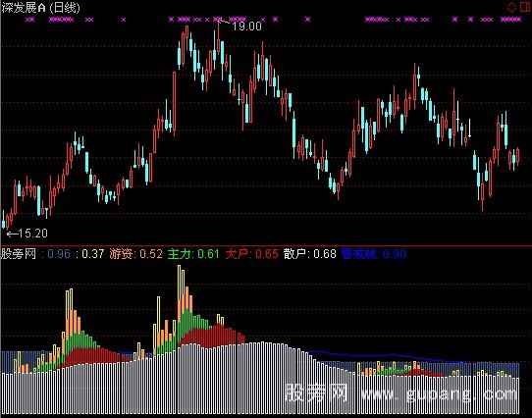Click the white 散户: 0.68 label
Screen dimensions: 532x418
310,254
